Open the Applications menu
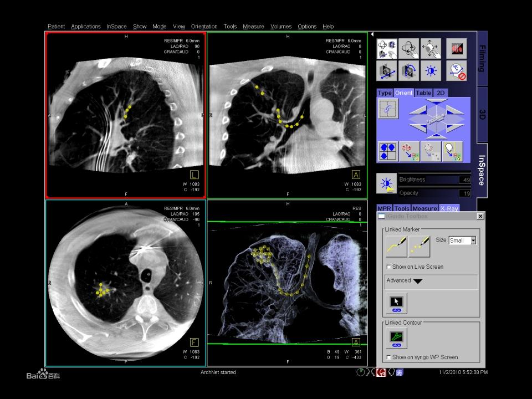 click(86, 27)
